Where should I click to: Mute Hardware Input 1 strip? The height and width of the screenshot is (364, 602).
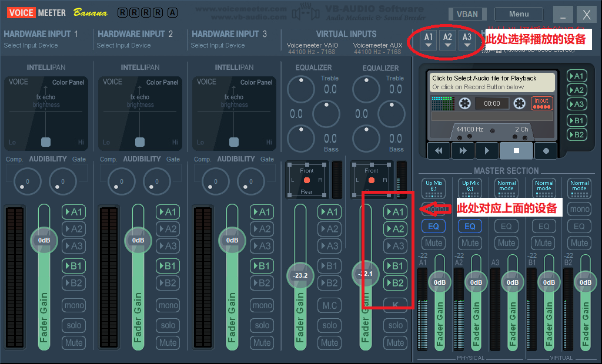tap(73, 342)
